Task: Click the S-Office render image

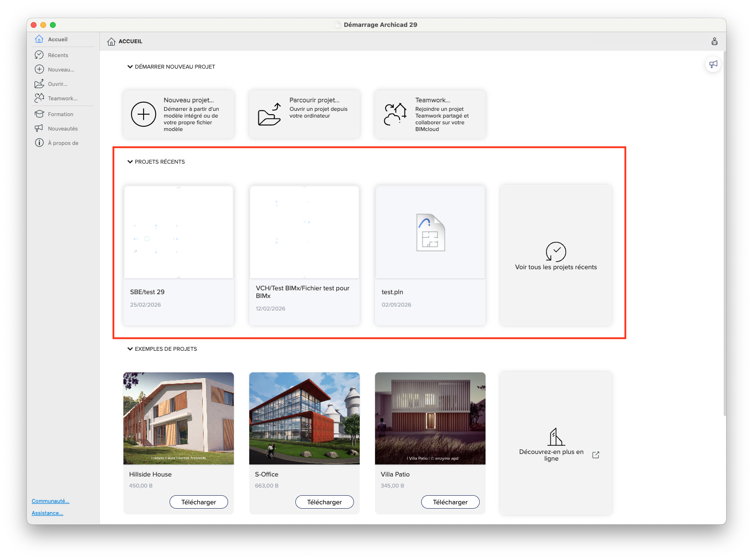Action: point(304,418)
